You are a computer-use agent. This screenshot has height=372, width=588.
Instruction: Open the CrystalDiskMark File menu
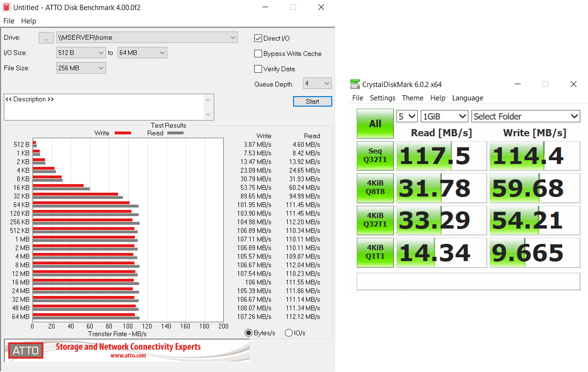(358, 98)
